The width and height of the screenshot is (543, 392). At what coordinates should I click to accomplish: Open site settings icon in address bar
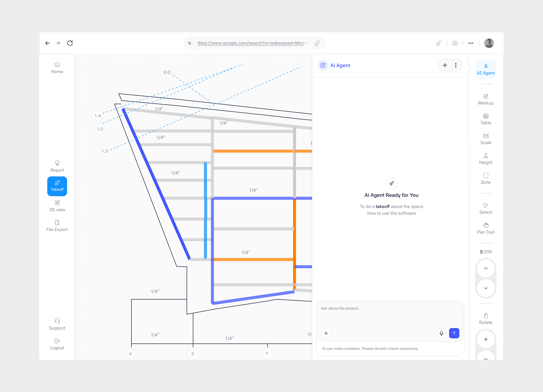(x=189, y=43)
